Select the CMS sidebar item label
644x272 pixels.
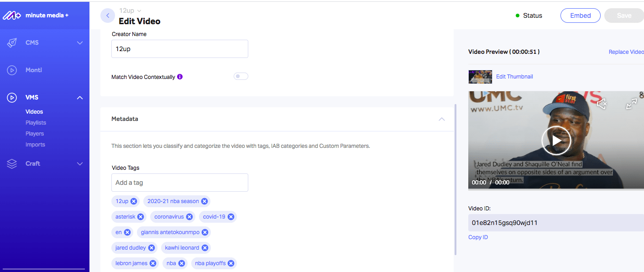tap(32, 43)
